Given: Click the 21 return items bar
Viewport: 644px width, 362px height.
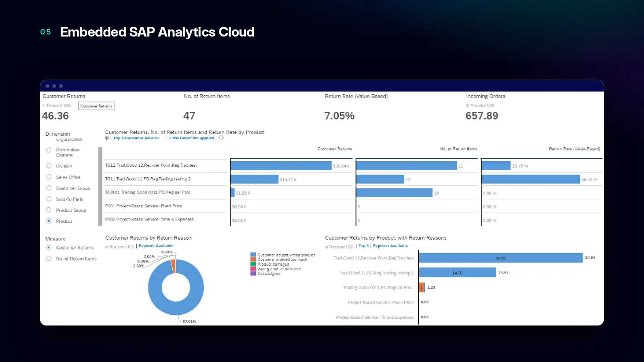Looking at the screenshot, I should (x=407, y=165).
